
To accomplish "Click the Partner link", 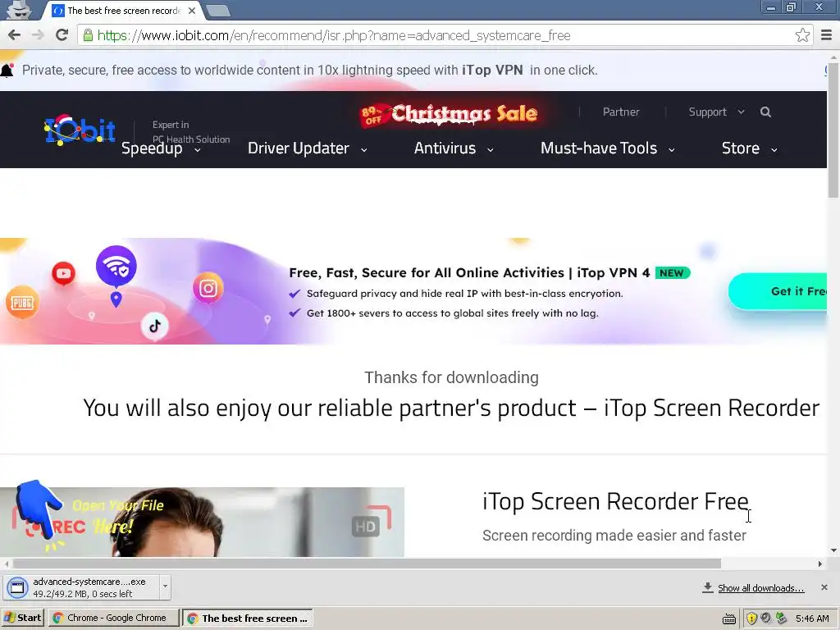I will point(621,112).
